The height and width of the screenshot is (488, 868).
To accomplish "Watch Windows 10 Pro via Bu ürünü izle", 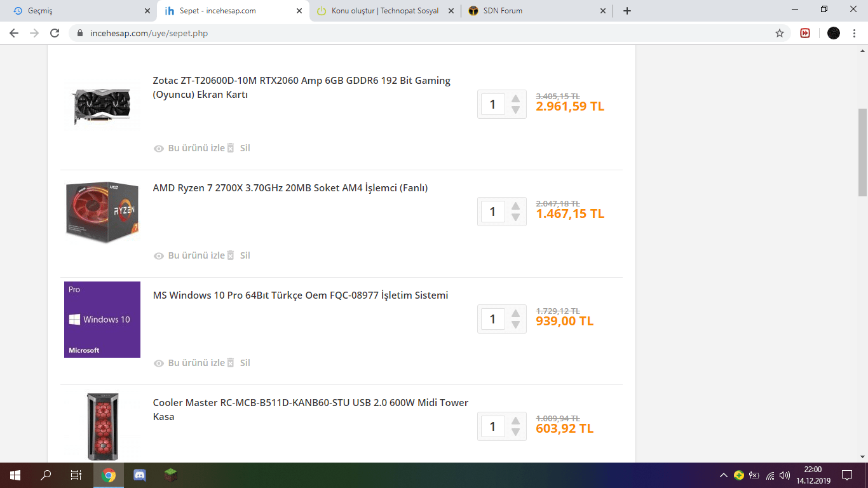I will [x=189, y=363].
